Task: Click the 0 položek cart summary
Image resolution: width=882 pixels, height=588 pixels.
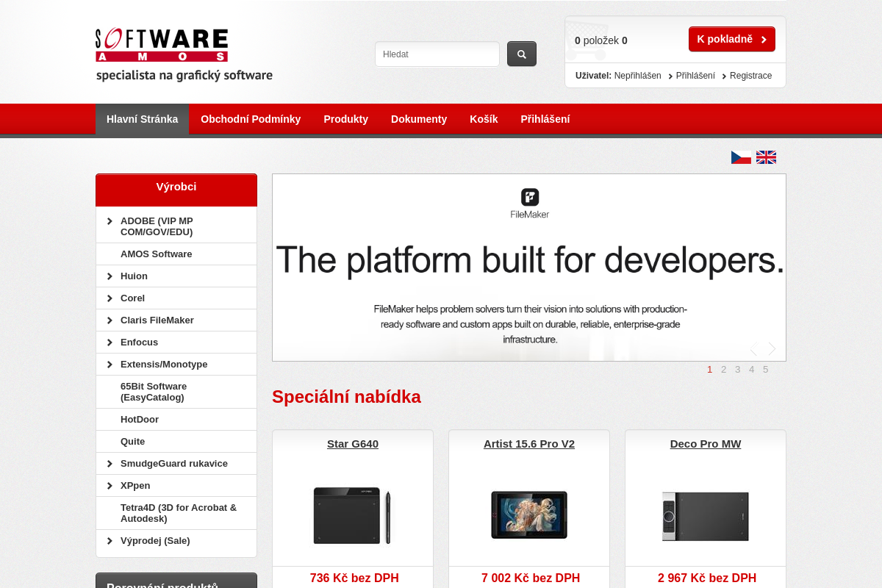Action: (x=601, y=40)
